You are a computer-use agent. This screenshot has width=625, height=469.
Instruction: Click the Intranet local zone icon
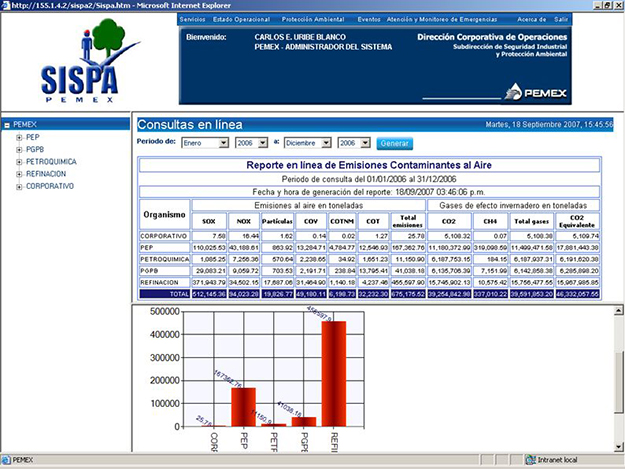click(530, 460)
